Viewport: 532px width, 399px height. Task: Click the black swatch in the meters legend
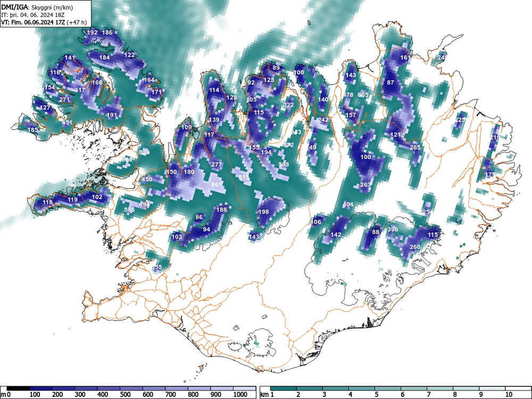click(18, 388)
